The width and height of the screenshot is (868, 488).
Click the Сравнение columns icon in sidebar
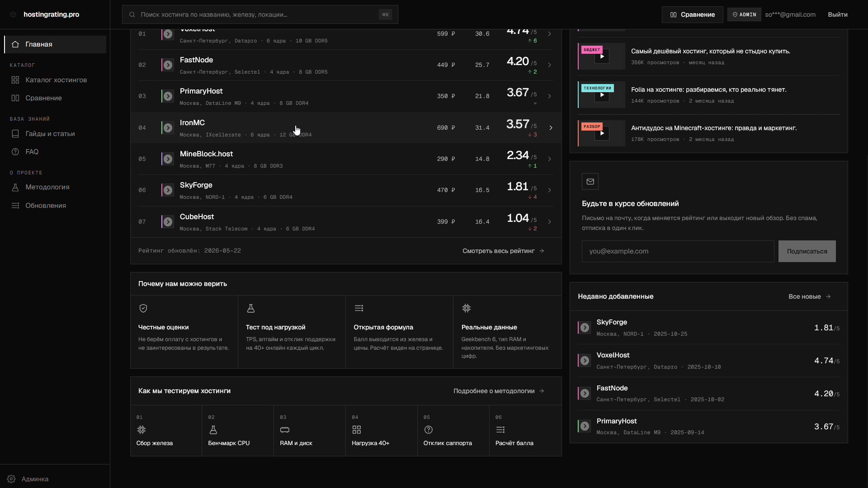15,98
